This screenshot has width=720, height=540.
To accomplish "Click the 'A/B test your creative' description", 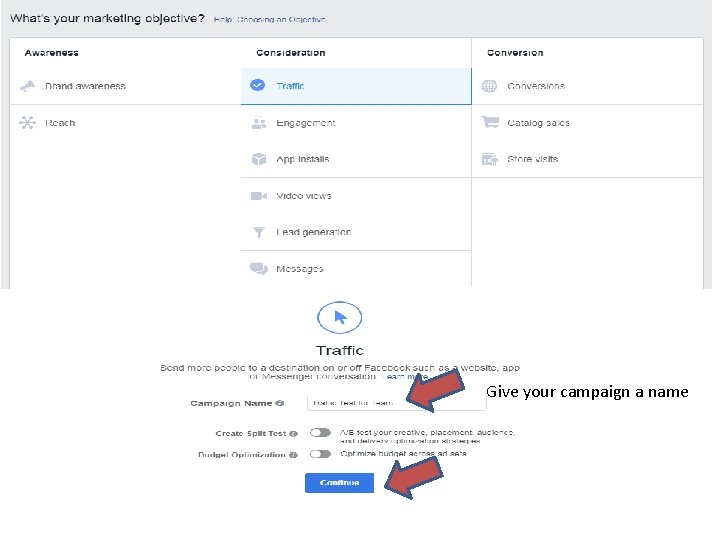I will [x=428, y=437].
